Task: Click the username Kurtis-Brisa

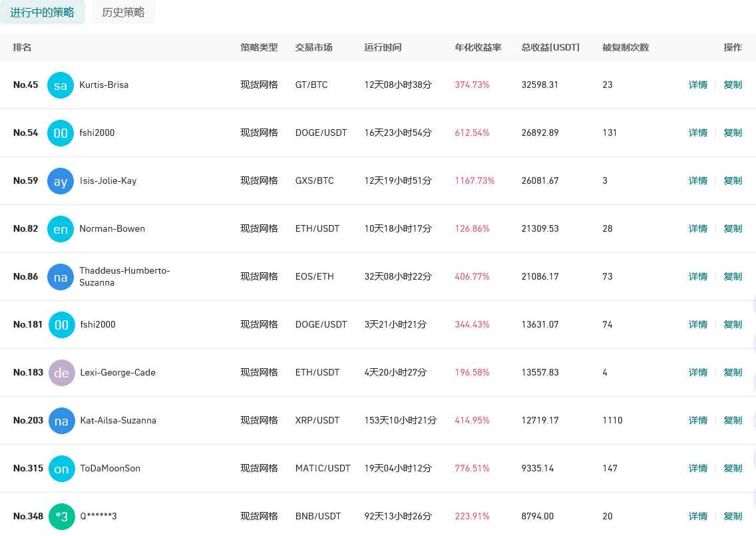Action: 104,85
